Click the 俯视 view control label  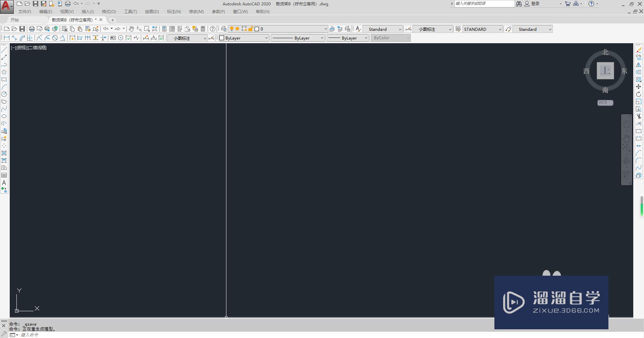tap(22, 48)
